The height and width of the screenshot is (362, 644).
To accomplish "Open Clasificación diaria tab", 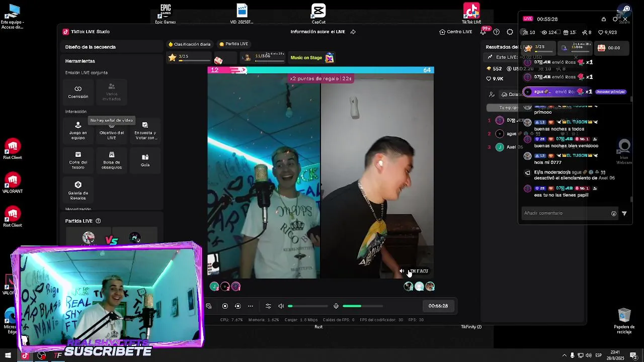I will pos(190,44).
